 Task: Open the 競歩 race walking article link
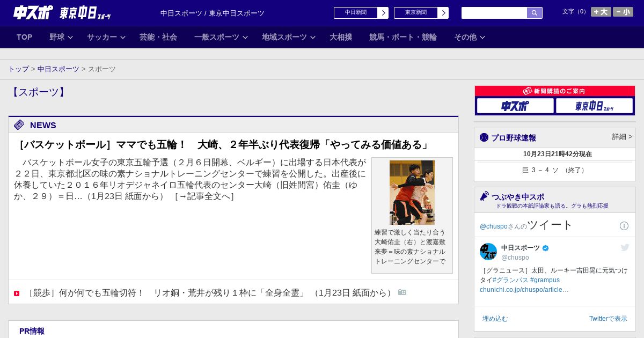(209, 293)
